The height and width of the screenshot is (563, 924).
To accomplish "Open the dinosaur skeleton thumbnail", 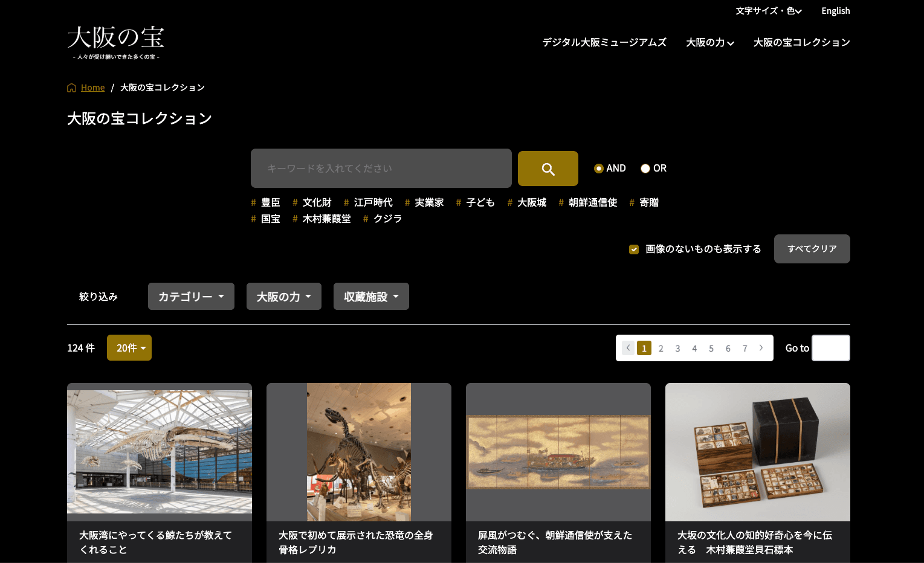I will point(359,452).
